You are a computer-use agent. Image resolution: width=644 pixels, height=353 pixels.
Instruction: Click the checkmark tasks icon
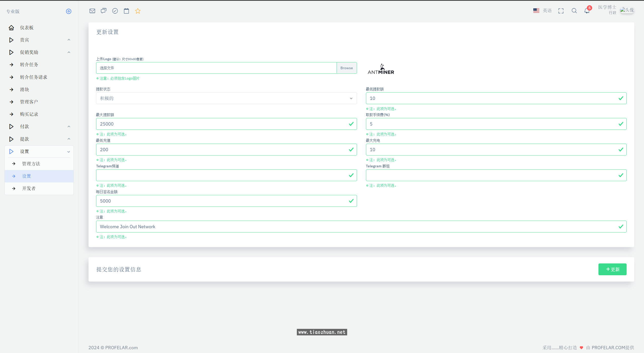click(115, 11)
